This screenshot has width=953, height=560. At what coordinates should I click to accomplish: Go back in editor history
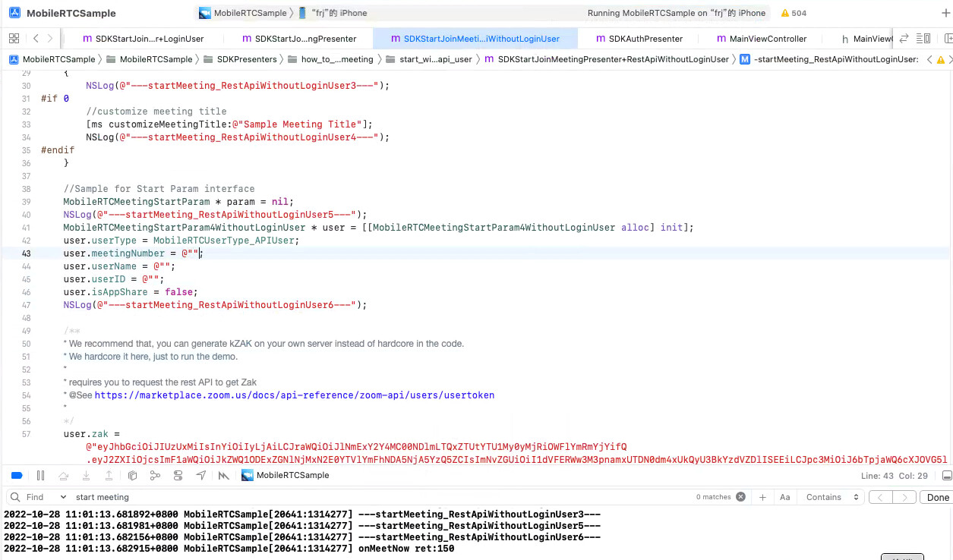pos(36,38)
